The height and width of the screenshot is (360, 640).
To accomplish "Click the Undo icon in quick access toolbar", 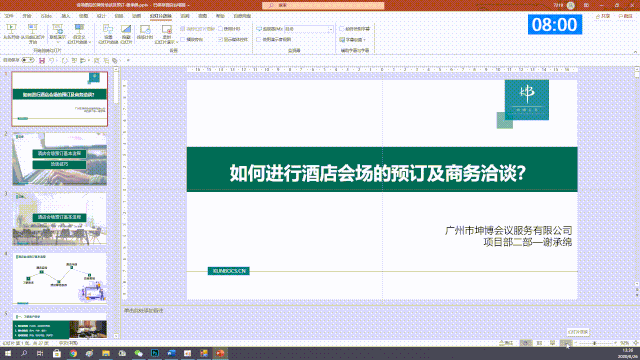I will [x=52, y=60].
